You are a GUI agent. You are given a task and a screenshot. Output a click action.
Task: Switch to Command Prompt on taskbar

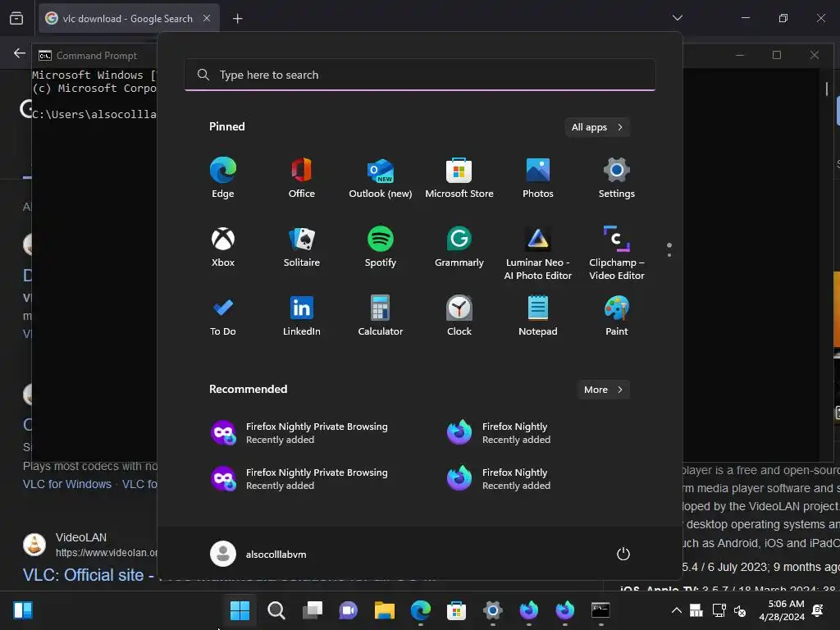pyautogui.click(x=600, y=610)
